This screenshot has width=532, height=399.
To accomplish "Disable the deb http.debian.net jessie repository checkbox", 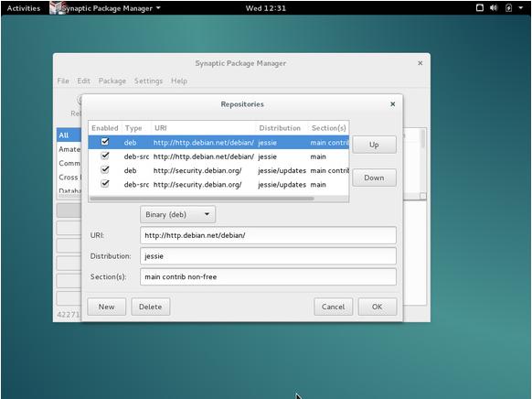I will click(105, 142).
